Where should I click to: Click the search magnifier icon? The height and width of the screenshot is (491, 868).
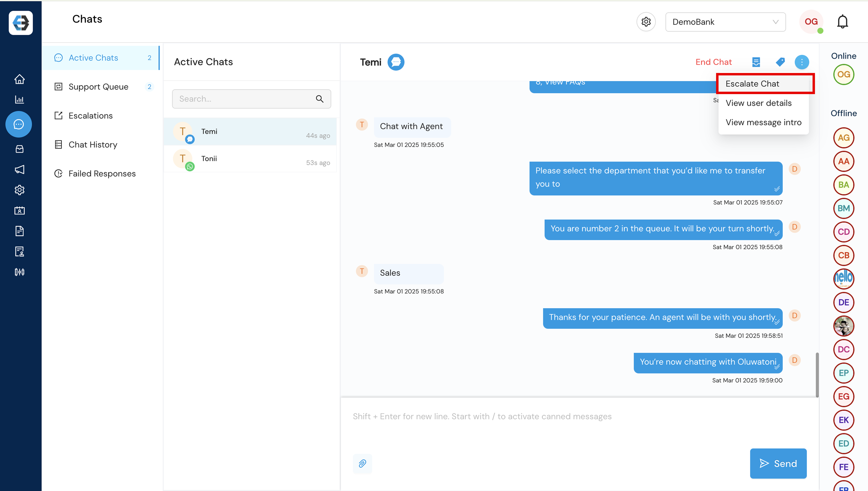pos(319,99)
